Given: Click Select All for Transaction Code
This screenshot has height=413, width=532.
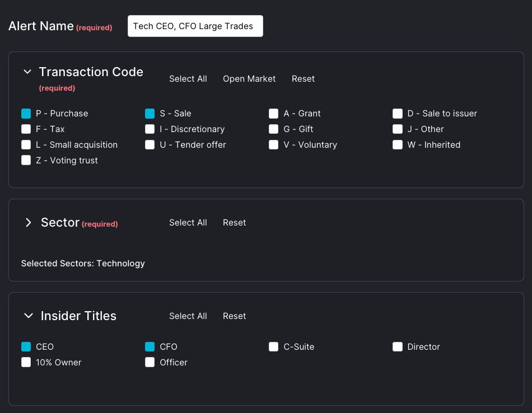Looking at the screenshot, I should (188, 79).
